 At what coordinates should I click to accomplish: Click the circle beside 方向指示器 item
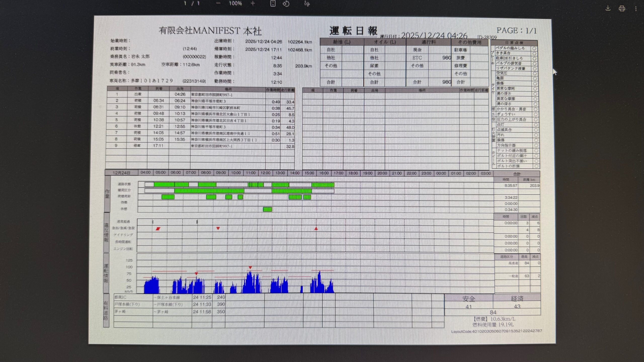click(x=536, y=145)
